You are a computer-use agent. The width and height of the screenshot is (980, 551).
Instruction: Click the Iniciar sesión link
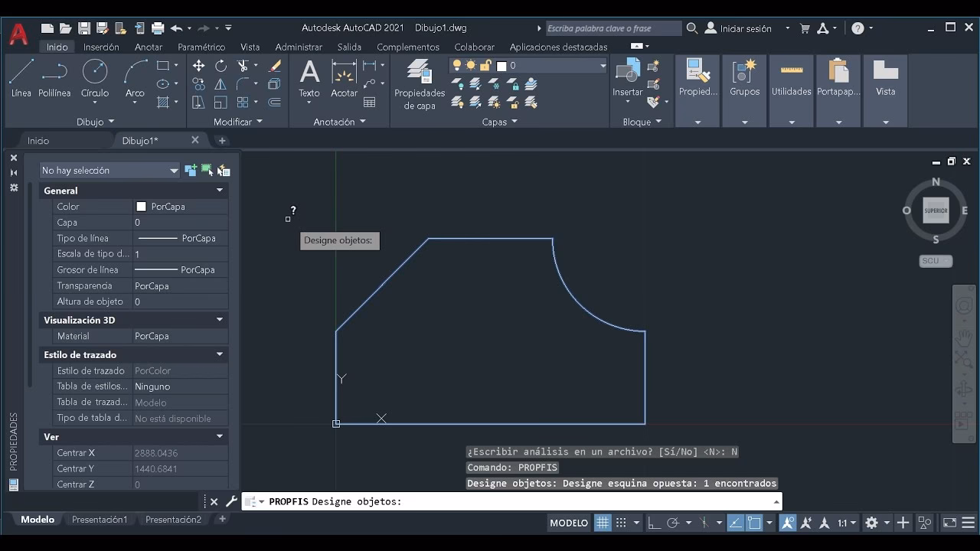(746, 28)
